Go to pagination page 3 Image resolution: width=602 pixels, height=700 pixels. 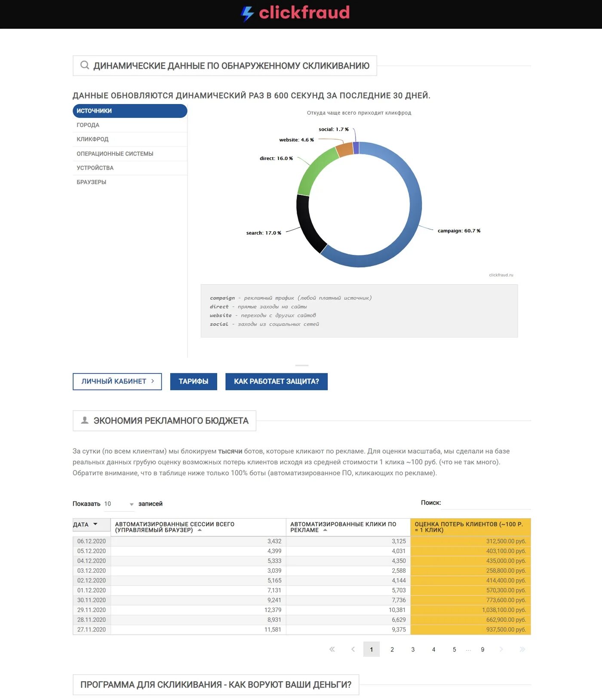[x=413, y=649]
